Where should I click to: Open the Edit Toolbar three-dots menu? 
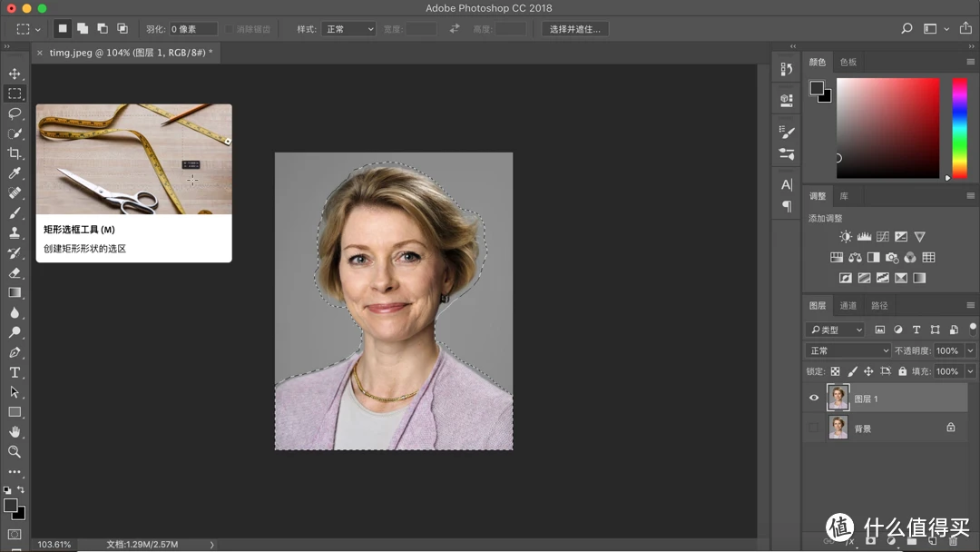(x=15, y=472)
